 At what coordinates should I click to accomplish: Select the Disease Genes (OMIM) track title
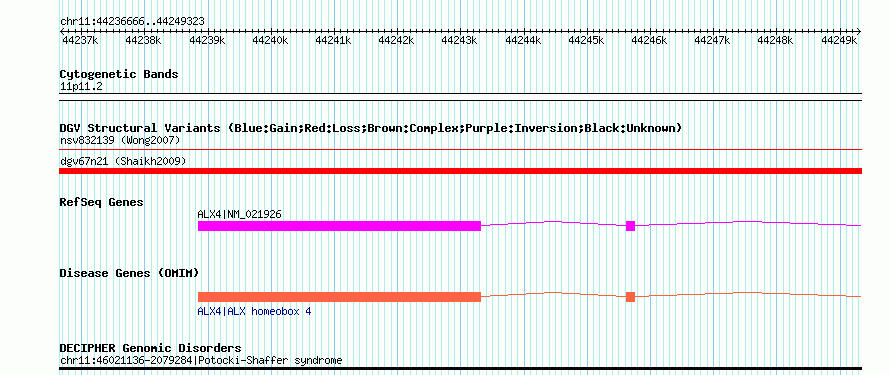(129, 273)
